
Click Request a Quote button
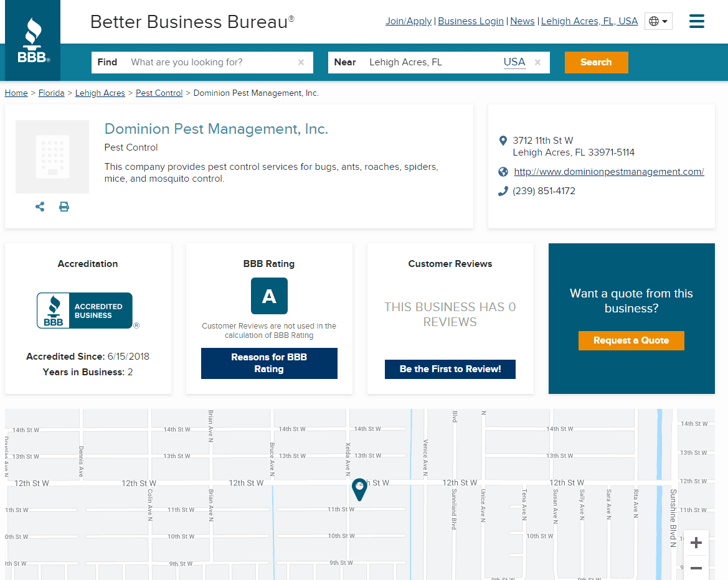coord(631,340)
